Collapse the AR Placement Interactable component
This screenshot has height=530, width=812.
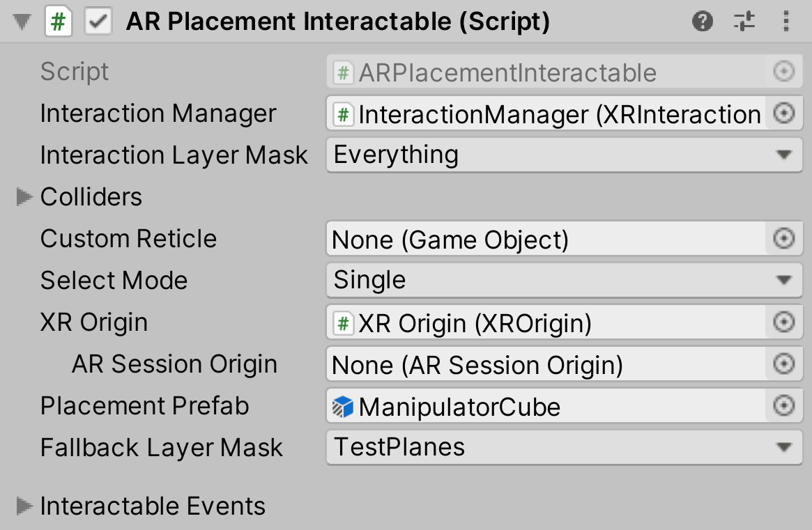point(21,22)
